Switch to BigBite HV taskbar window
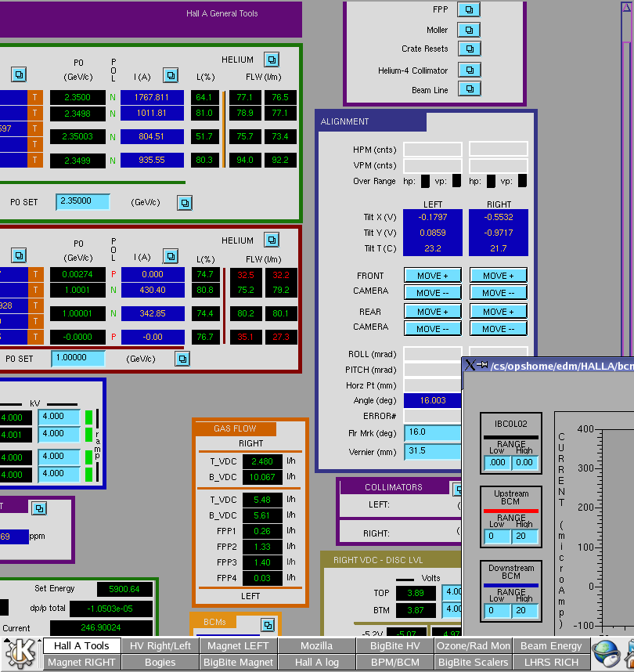This screenshot has height=672, width=634. (x=395, y=645)
